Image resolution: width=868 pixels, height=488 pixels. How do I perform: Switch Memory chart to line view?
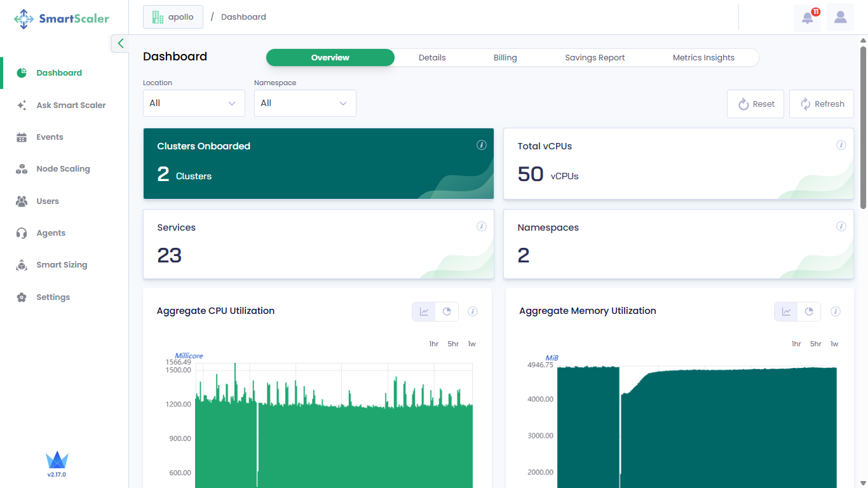coord(786,311)
